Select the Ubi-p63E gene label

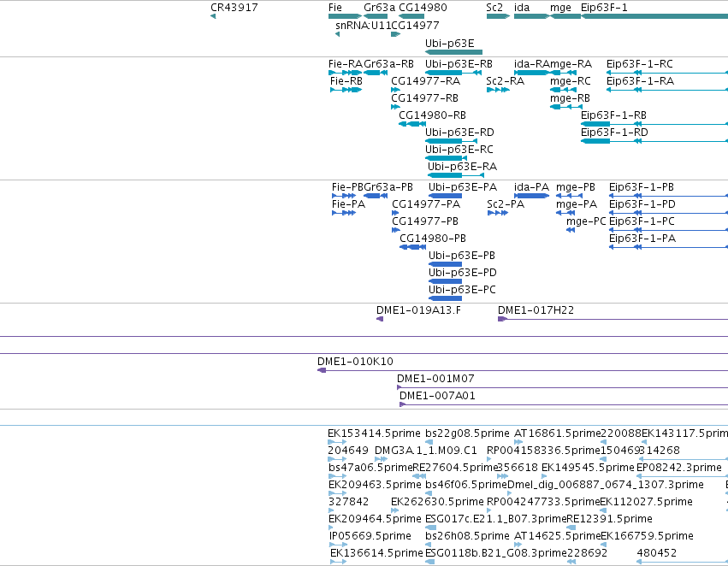pos(449,43)
